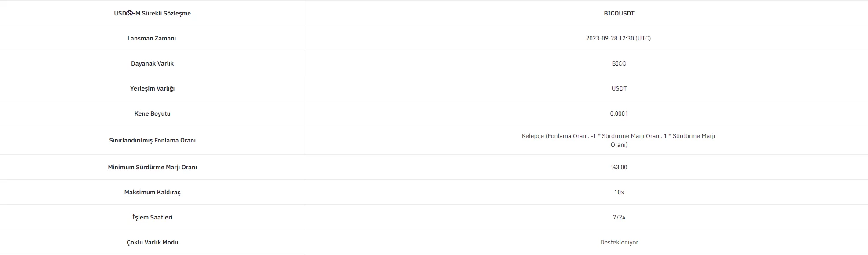Image resolution: width=868 pixels, height=255 pixels.
Task: Click the Dayanak Varlık label
Action: [x=152, y=63]
